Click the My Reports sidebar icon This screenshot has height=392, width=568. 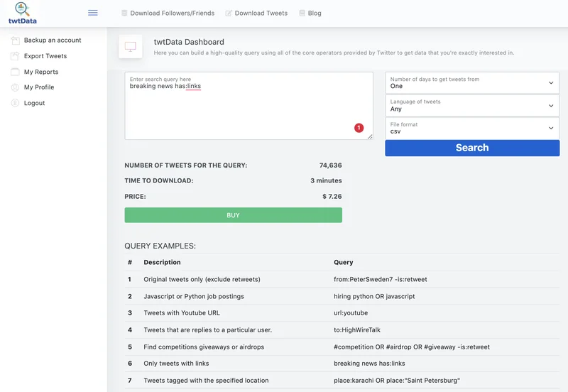click(x=15, y=72)
